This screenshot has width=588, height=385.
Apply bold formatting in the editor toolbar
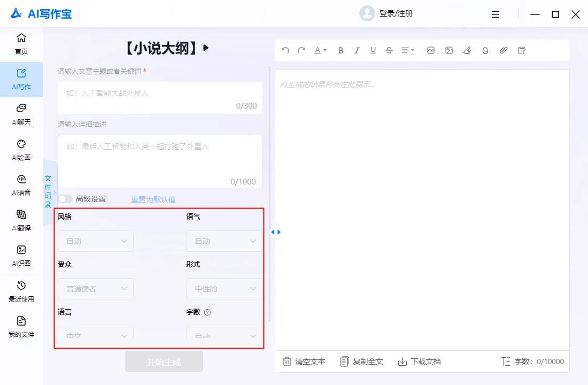pos(341,50)
